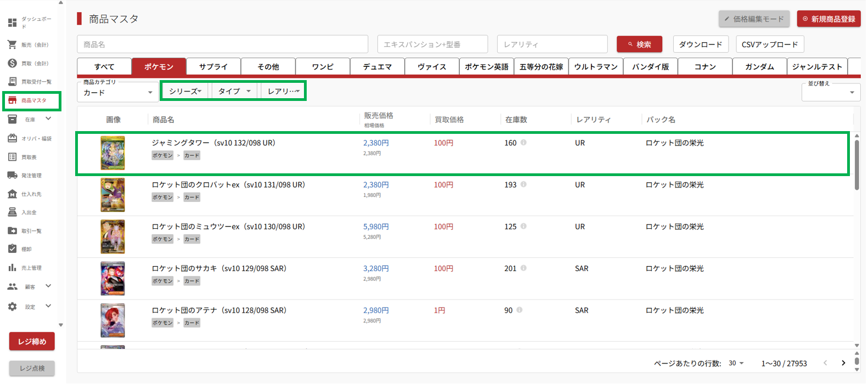Switch to the ヴァイス tab
The image size is (868, 384).
(432, 66)
